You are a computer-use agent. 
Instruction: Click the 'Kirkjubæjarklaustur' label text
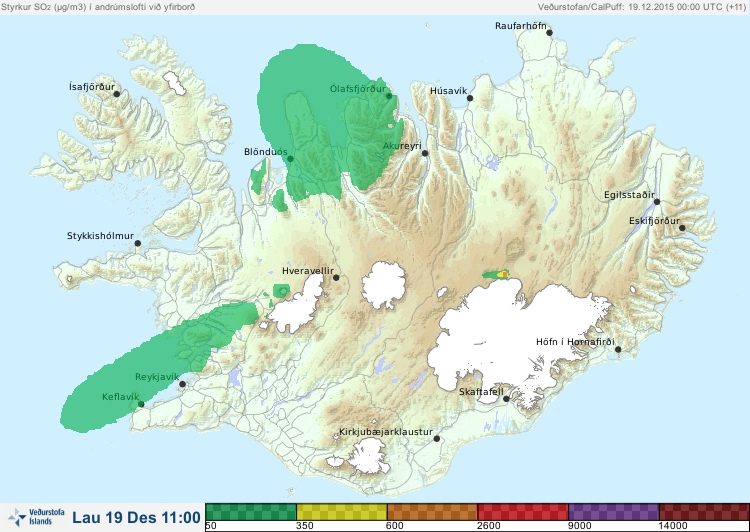point(386,432)
